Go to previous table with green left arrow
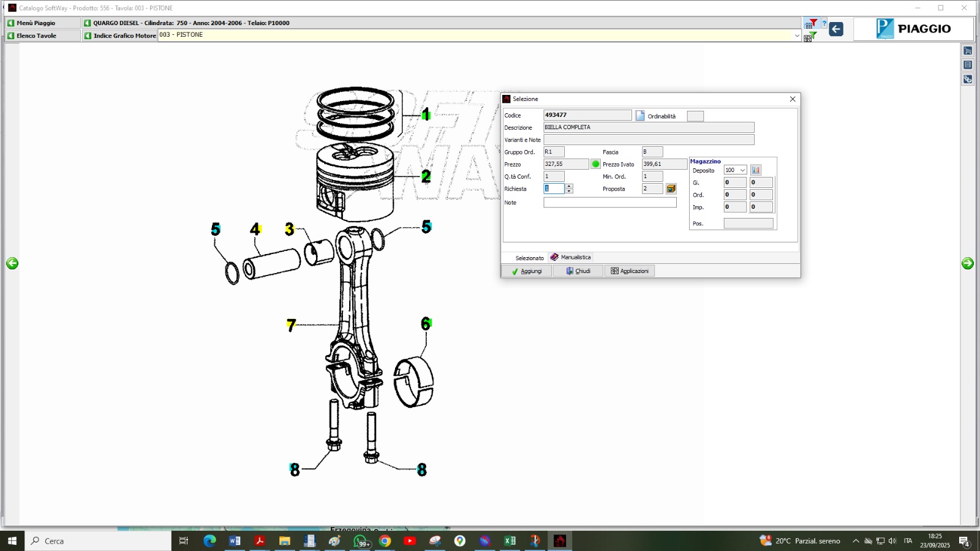The width and height of the screenshot is (980, 551). point(12,263)
